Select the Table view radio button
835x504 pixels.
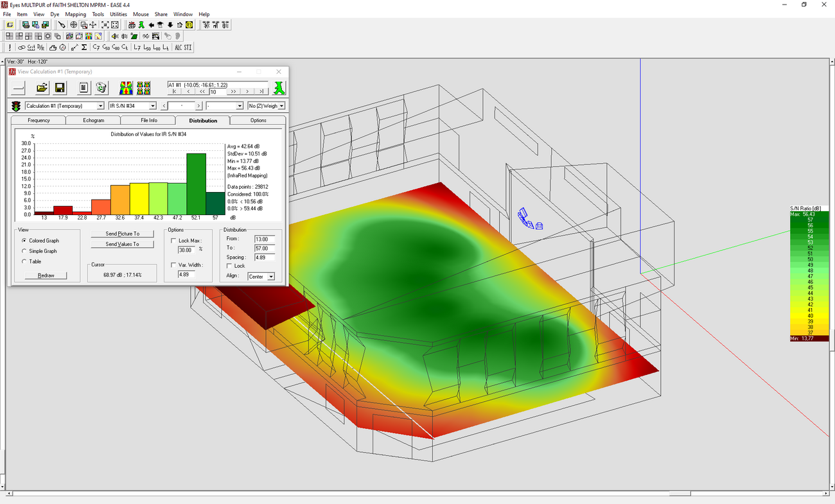(x=24, y=261)
